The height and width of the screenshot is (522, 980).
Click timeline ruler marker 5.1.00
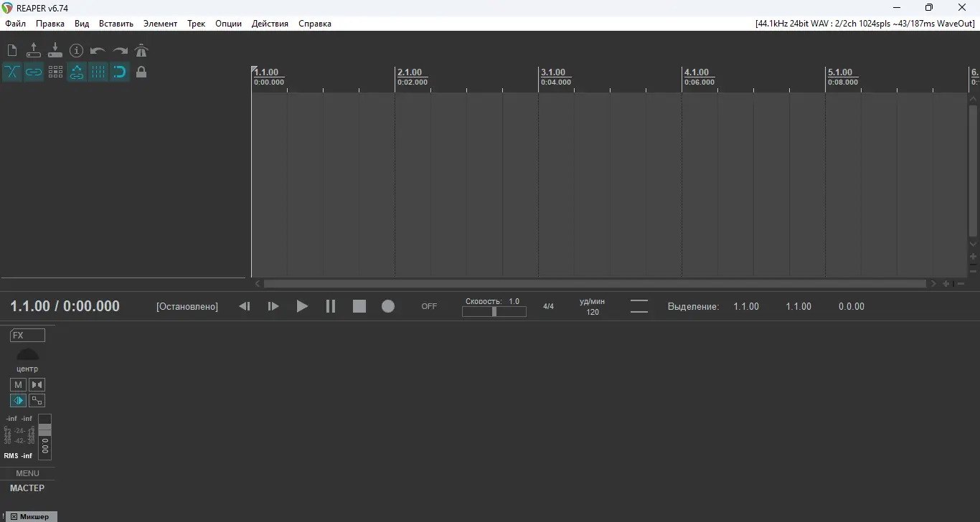(x=840, y=72)
